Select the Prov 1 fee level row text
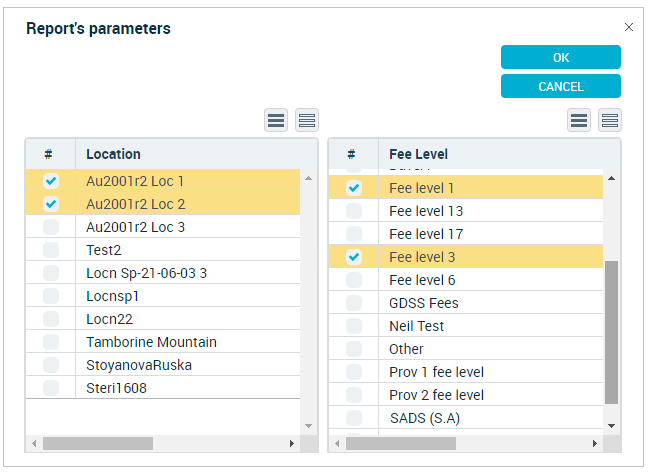Viewport: 648px width, 474px height. 436,372
